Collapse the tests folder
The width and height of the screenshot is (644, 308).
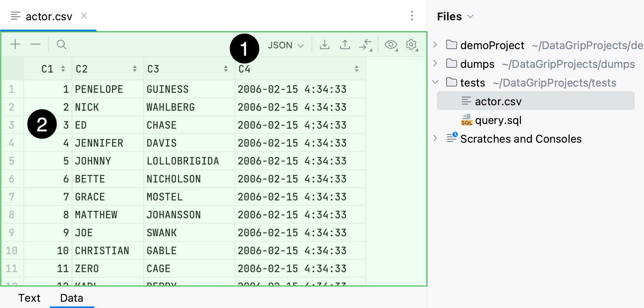(x=436, y=82)
